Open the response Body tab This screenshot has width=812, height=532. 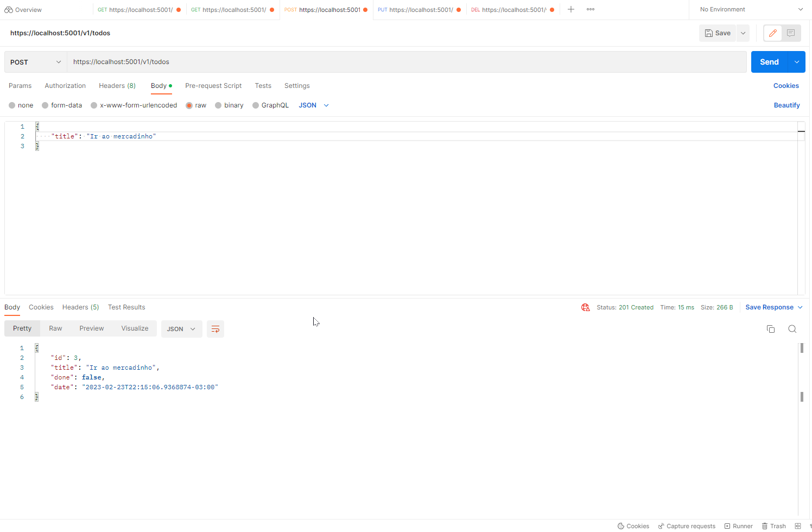click(x=12, y=307)
